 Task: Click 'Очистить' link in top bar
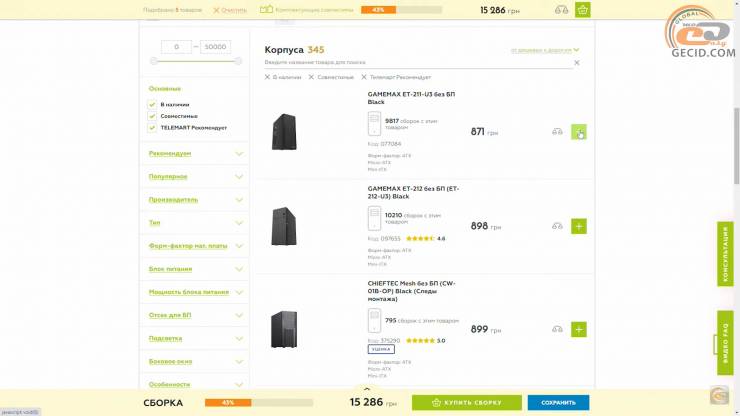tap(230, 10)
